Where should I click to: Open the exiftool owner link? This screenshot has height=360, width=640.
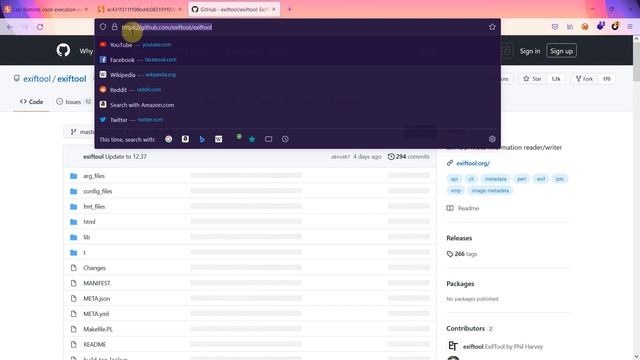click(37, 78)
